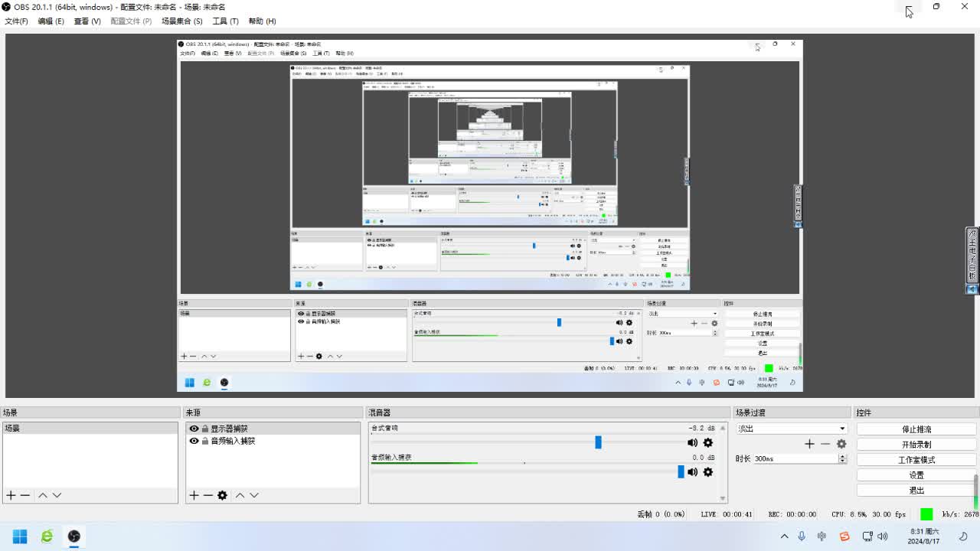The image size is (980, 551).
Task: Open 设置 from the controls panel
Action: 916,475
